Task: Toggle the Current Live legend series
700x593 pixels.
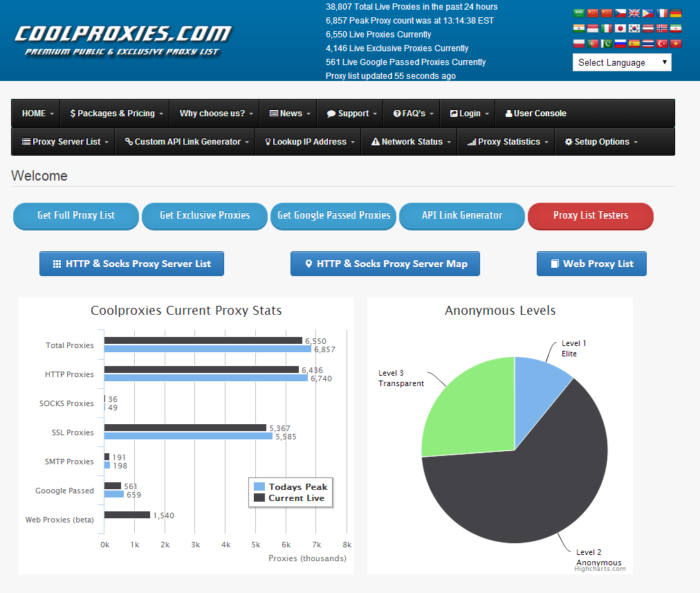Action: (x=289, y=498)
